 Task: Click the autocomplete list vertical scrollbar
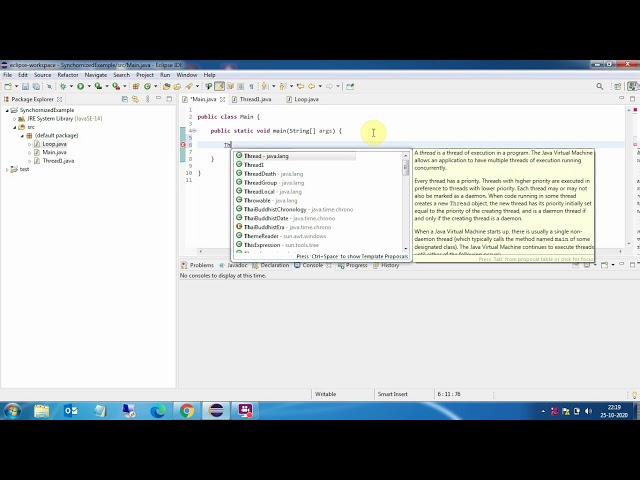[405, 202]
